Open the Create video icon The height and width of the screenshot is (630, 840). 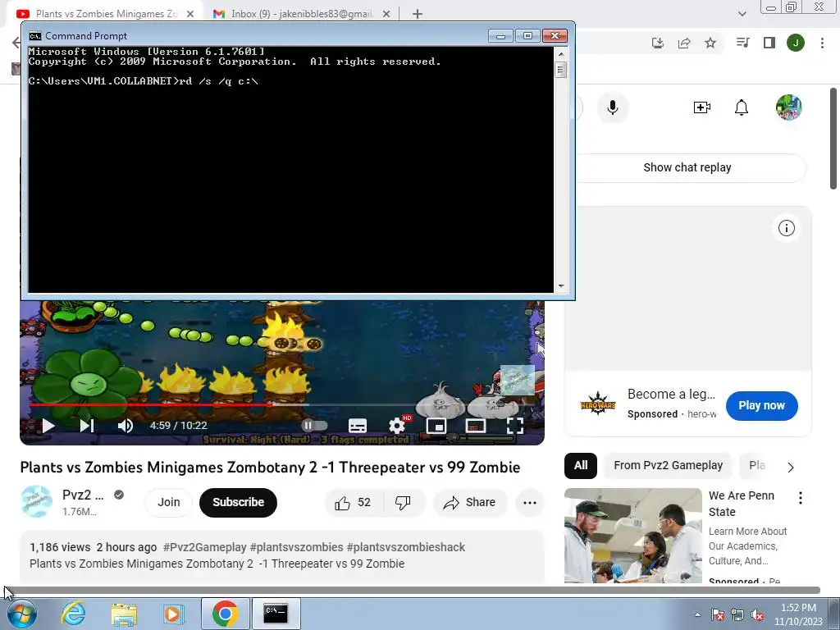702,107
